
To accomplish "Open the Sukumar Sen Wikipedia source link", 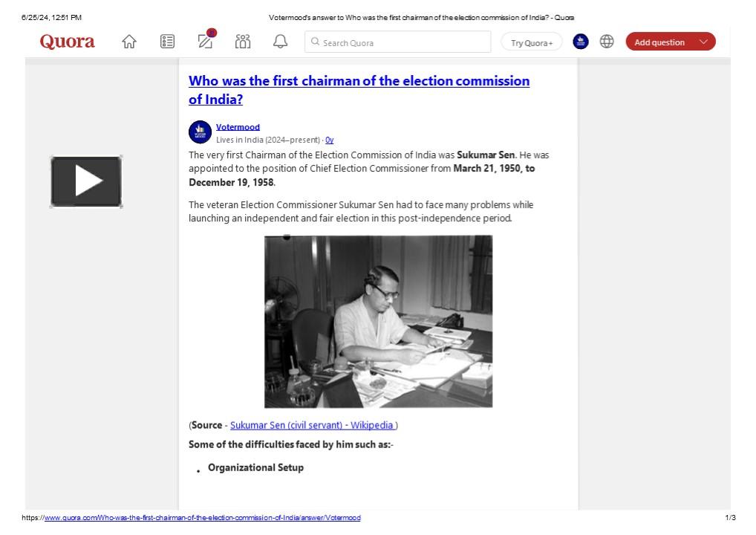I will tap(313, 425).
